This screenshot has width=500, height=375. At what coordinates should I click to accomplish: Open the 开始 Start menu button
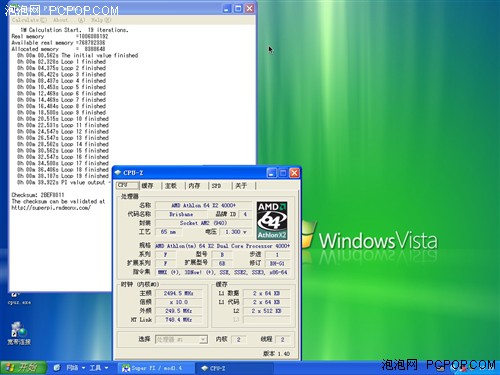click(23, 368)
